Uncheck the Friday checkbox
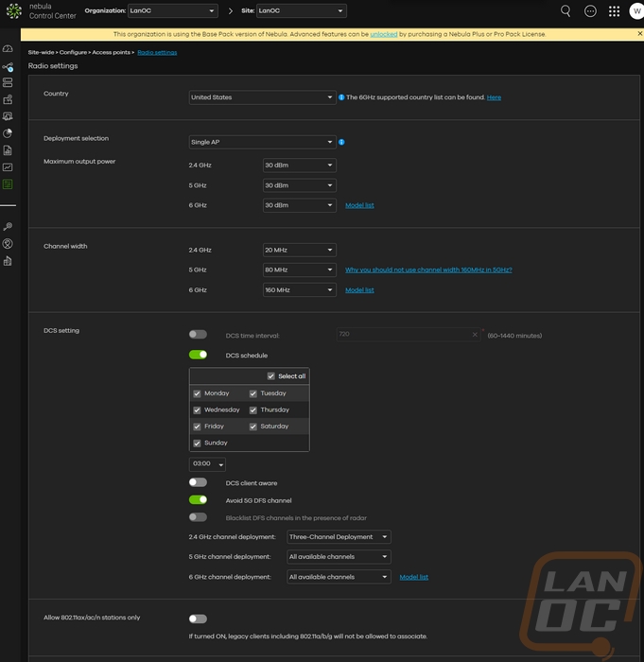Screen dimensions: 644x662 point(197,427)
